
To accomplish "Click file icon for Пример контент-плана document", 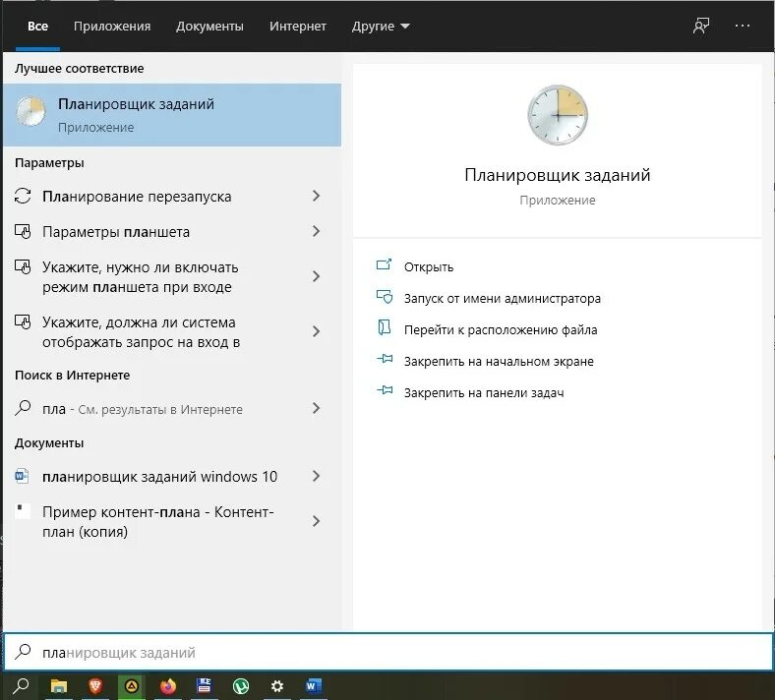I will 23,511.
